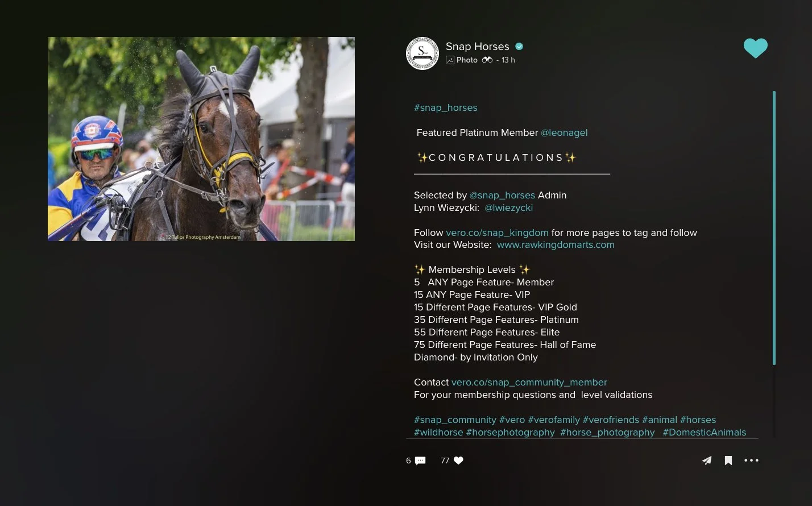Open vero.co/snap_community_member contact link

pyautogui.click(x=529, y=382)
